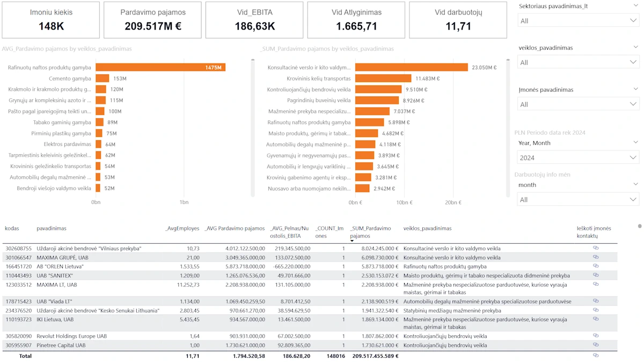Select the Rafinuotų naftos produktų gamyba bar

160,68
